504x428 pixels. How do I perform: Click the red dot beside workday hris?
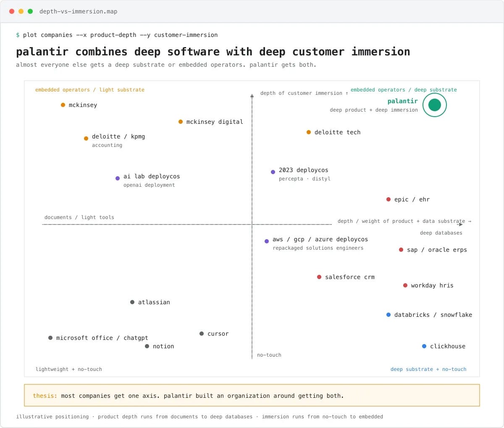coord(405,285)
